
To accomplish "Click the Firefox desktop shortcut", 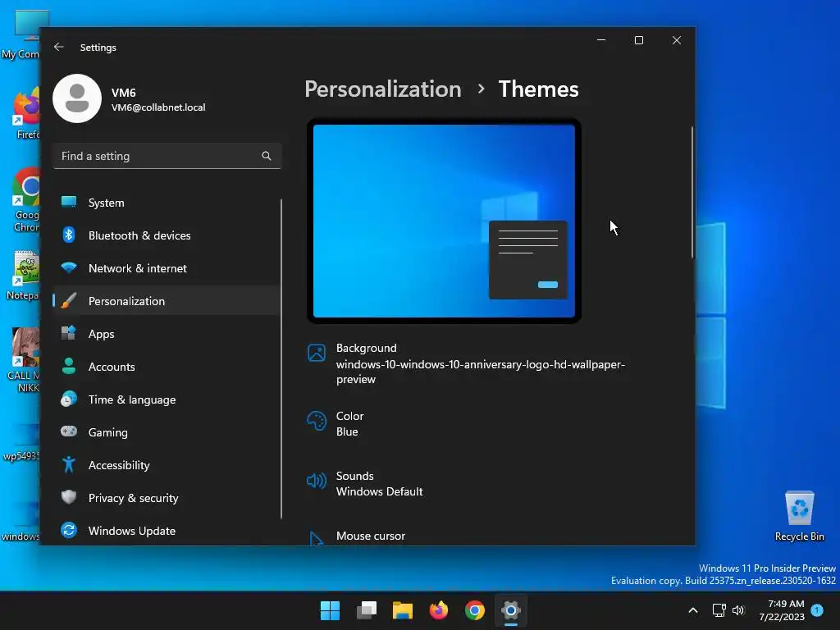I will pyautogui.click(x=25, y=113).
